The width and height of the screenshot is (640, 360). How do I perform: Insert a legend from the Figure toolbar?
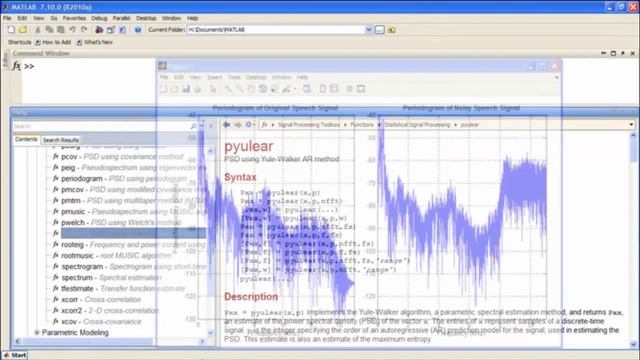coord(334,89)
